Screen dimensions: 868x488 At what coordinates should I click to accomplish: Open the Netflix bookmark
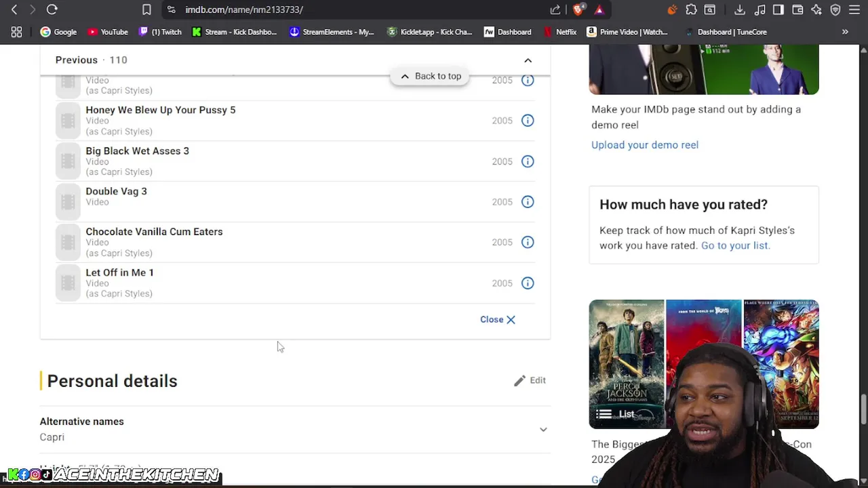coord(560,32)
